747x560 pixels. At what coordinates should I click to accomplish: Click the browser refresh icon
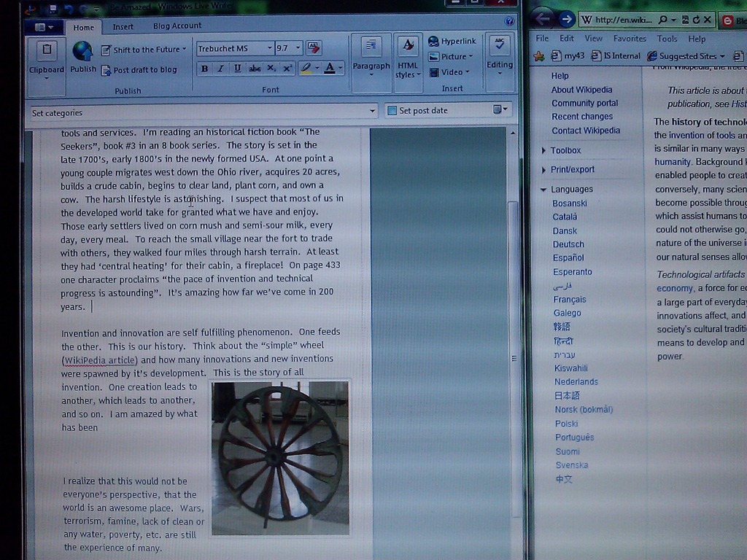pos(696,20)
